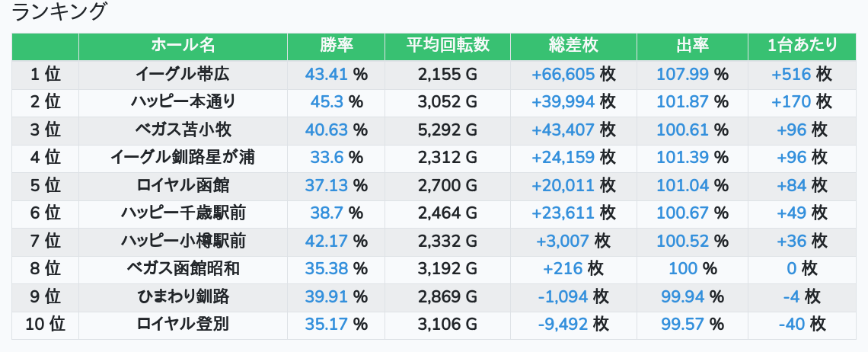
Task: Click the 1台あたり column header
Action: point(803,46)
